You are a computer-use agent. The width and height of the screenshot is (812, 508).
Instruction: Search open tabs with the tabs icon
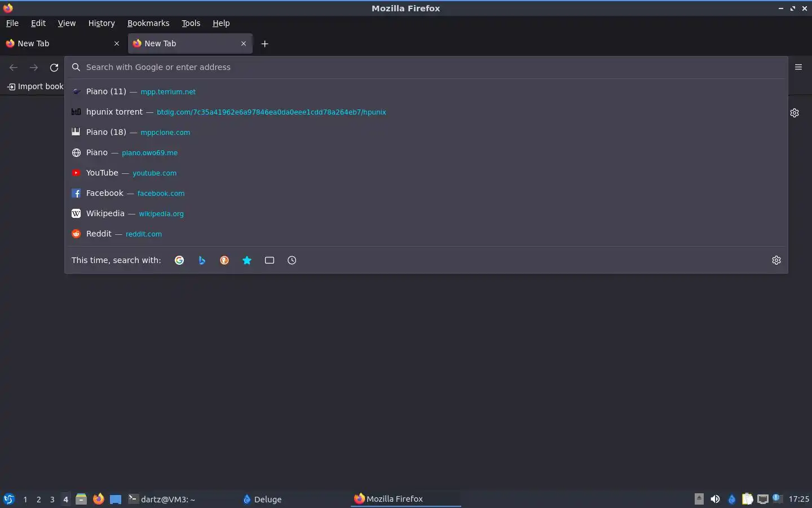270,260
